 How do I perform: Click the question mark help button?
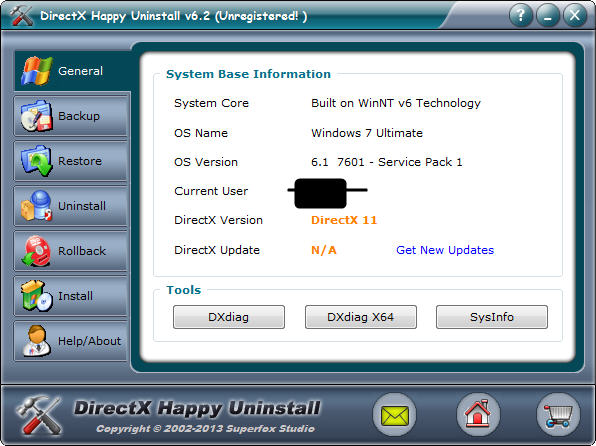(x=521, y=16)
